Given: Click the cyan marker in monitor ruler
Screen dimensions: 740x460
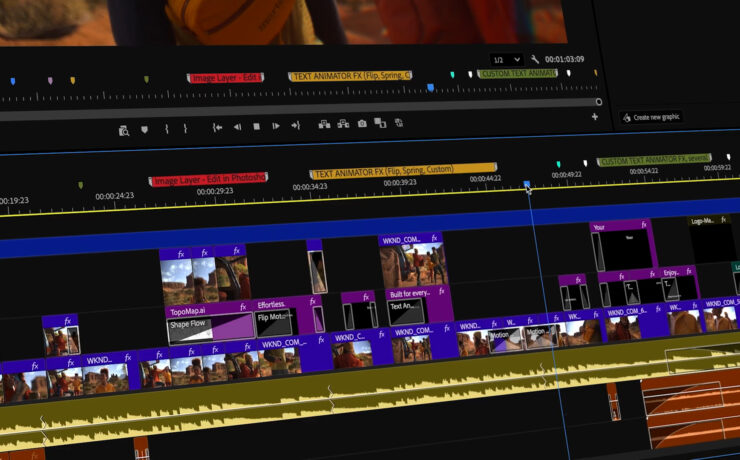Looking at the screenshot, I should [452, 75].
